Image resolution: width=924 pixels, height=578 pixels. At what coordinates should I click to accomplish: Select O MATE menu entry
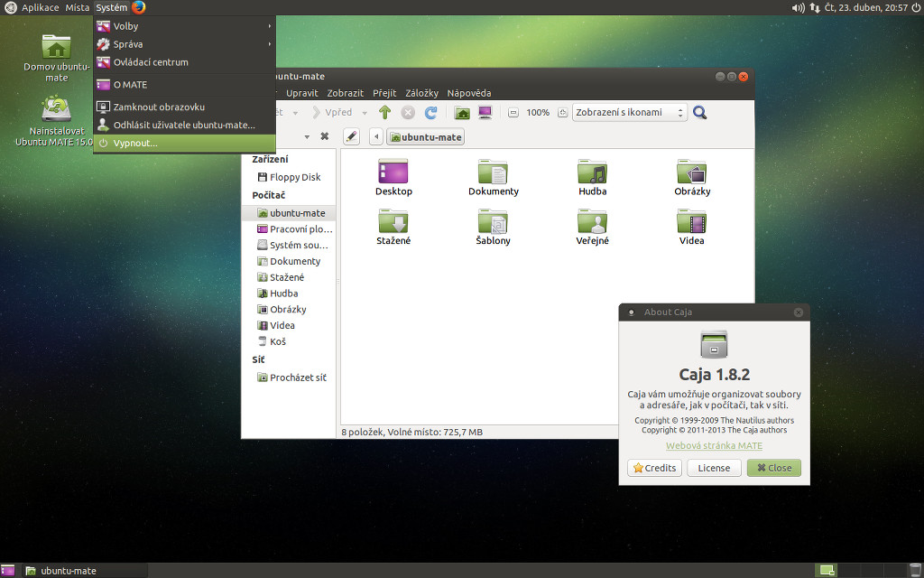(x=184, y=84)
